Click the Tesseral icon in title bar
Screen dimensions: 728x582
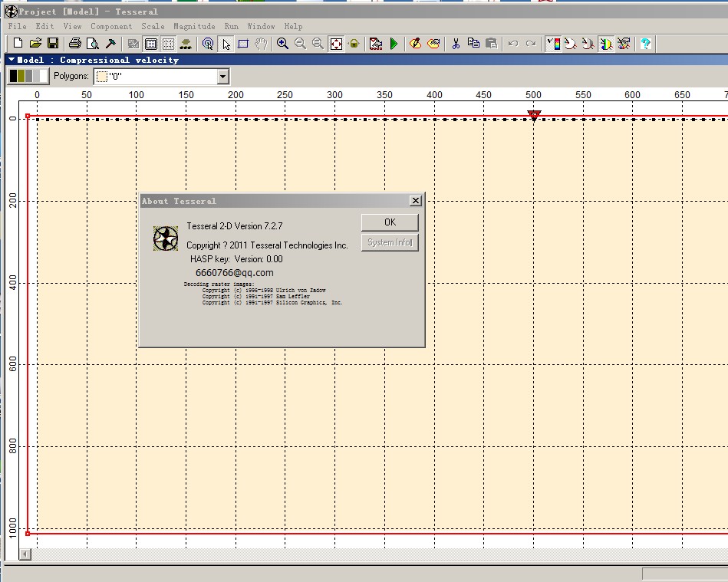coord(12,12)
